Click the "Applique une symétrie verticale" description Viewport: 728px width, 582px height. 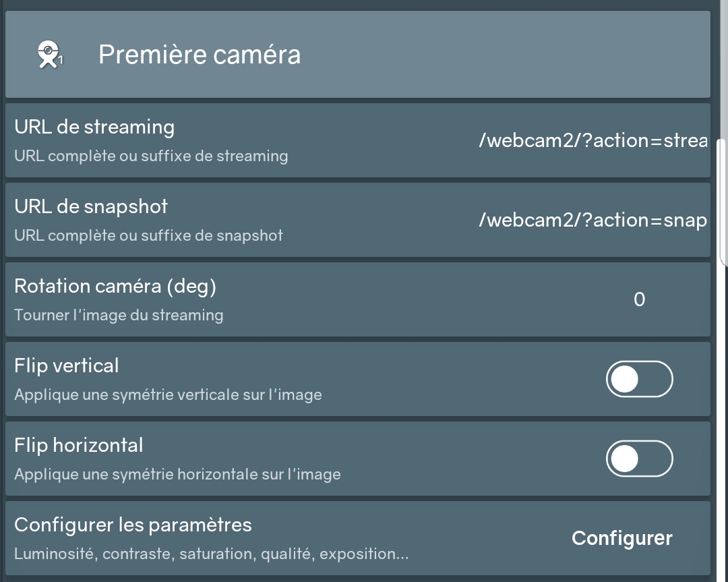(x=168, y=395)
